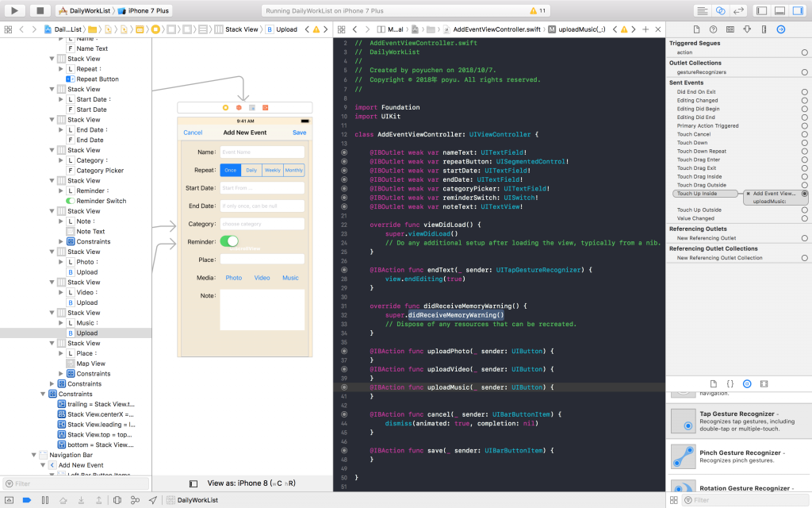Viewport: 812px width, 508px height.
Task: Toggle the Inspectors pane
Action: pos(798,10)
